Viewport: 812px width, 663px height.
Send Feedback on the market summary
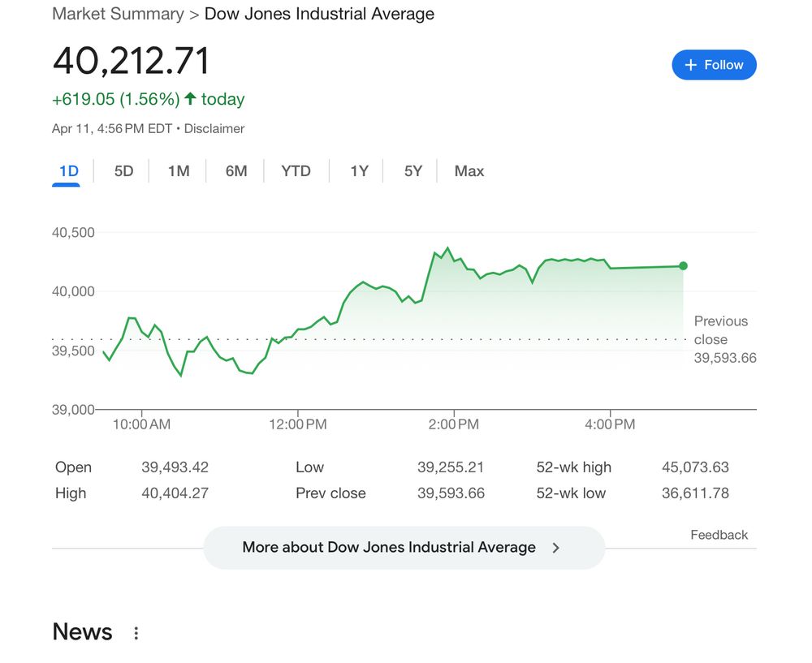pos(719,535)
